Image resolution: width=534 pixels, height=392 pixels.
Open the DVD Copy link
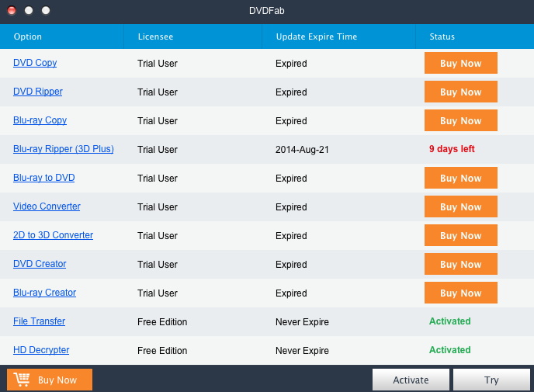[35, 63]
